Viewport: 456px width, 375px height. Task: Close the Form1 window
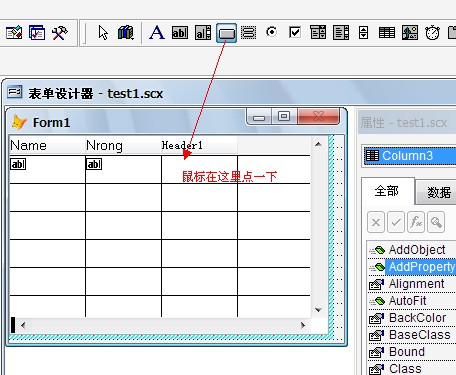coord(318,116)
